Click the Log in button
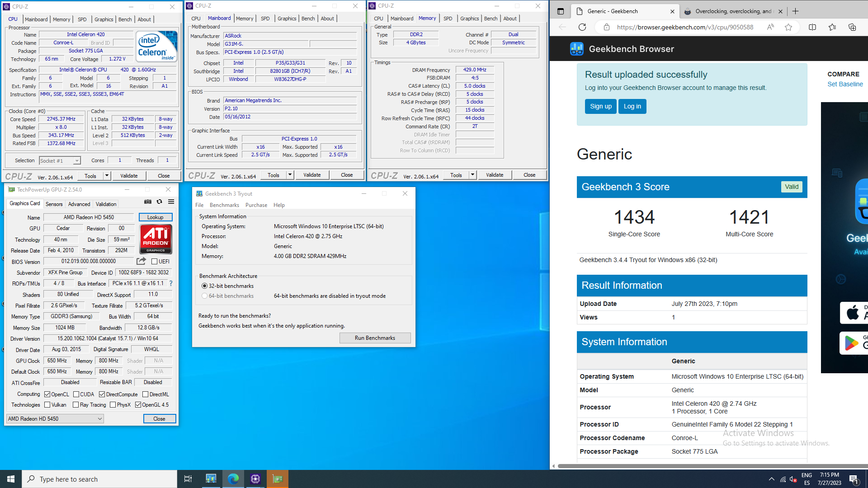The height and width of the screenshot is (488, 868). [632, 106]
